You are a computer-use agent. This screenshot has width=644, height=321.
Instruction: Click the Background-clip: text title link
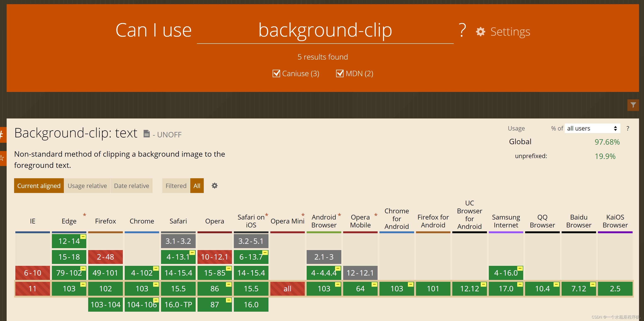point(76,133)
